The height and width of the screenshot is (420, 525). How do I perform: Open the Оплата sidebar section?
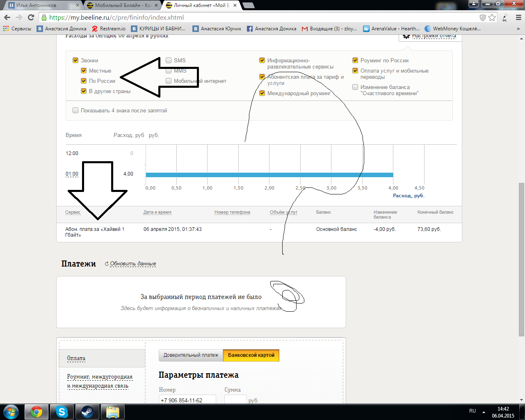(76, 358)
